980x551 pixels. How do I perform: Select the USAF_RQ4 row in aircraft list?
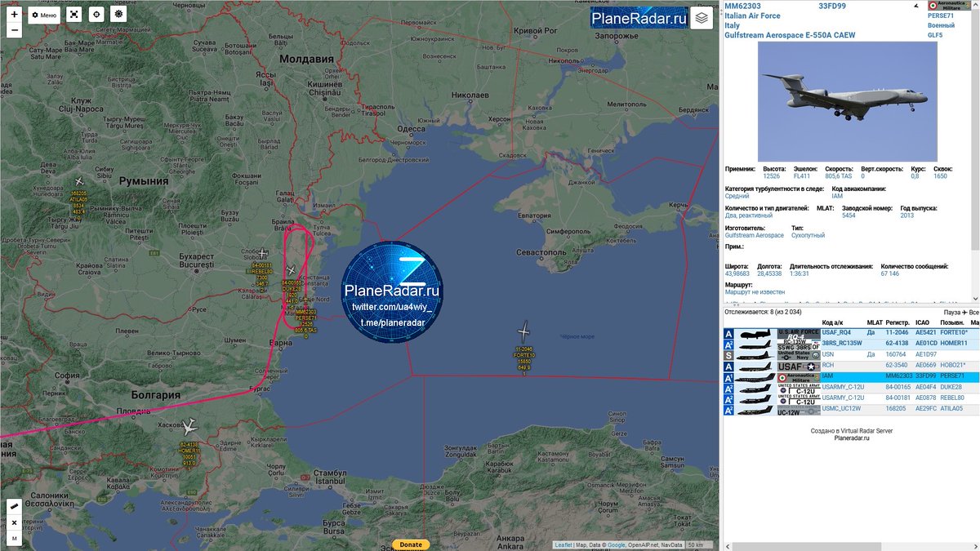pos(852,333)
